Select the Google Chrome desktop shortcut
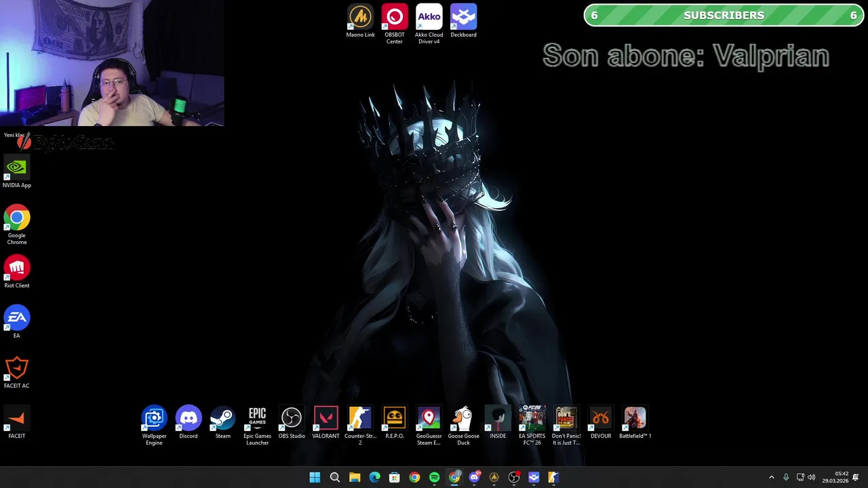Screen dimensions: 868x488 click(x=17, y=226)
